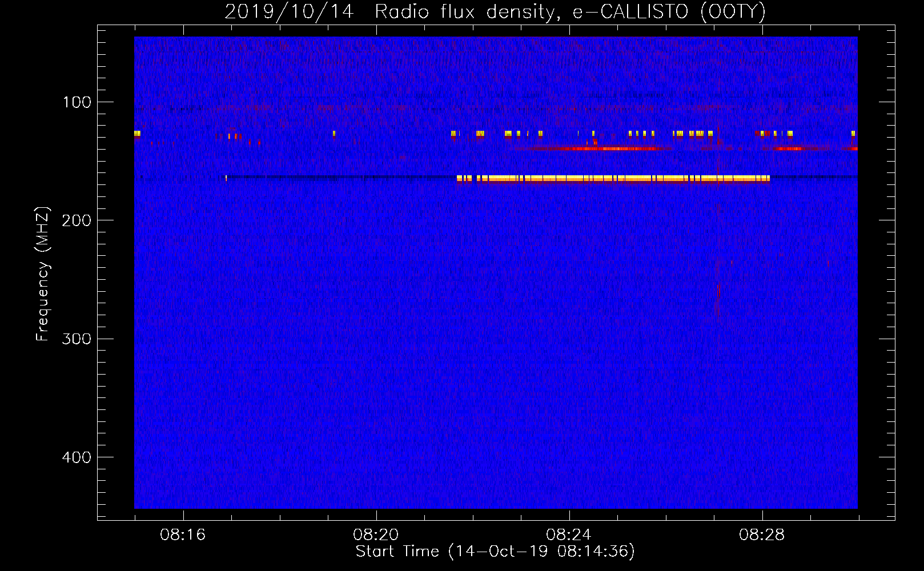
Task: Click the 100 frequency tick label
Action: click(77, 102)
